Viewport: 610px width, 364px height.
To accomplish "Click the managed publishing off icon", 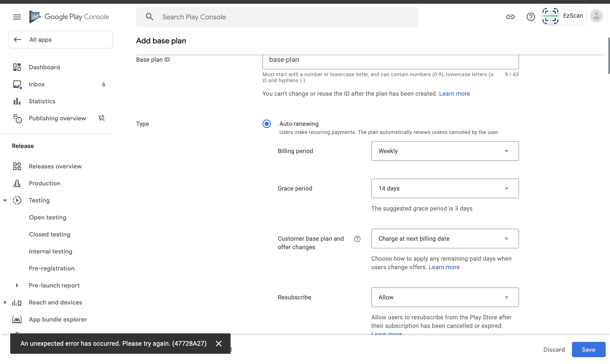I will [102, 118].
